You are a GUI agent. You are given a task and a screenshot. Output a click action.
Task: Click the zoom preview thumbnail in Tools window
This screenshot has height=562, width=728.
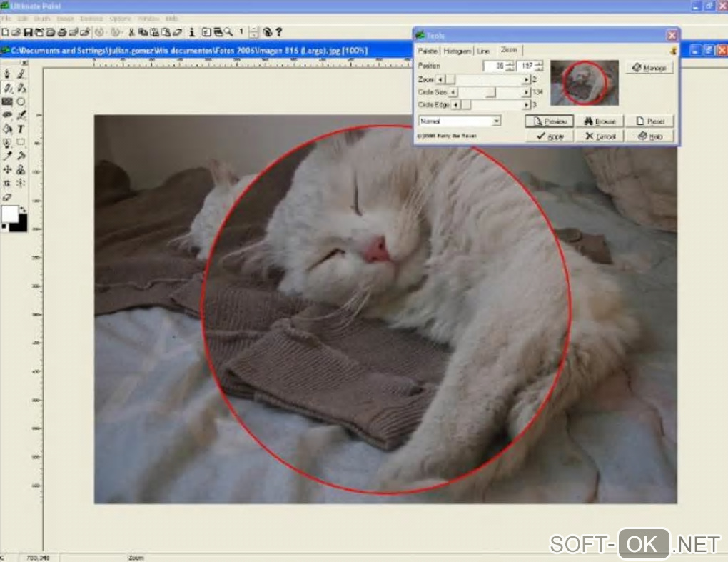point(585,83)
